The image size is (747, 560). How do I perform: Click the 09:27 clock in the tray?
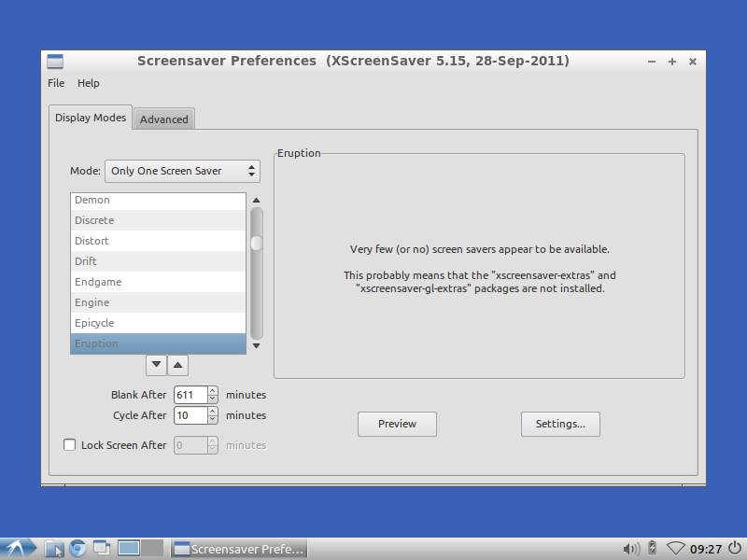click(x=706, y=549)
